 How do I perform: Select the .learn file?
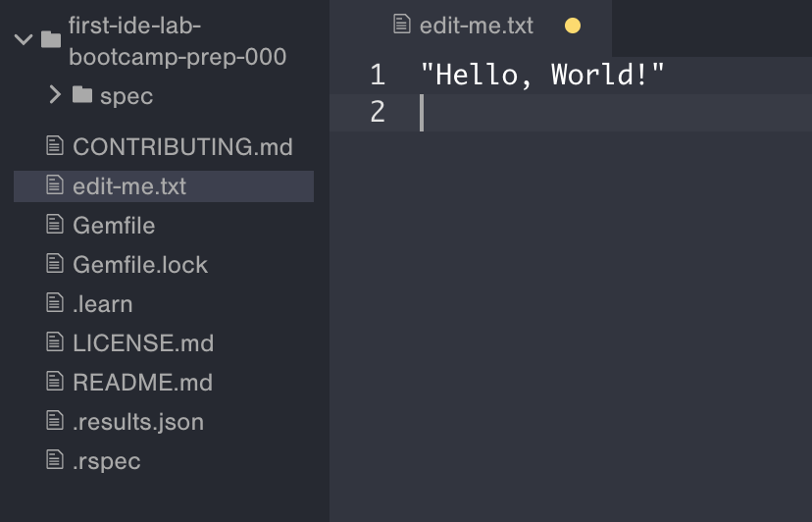(x=102, y=303)
